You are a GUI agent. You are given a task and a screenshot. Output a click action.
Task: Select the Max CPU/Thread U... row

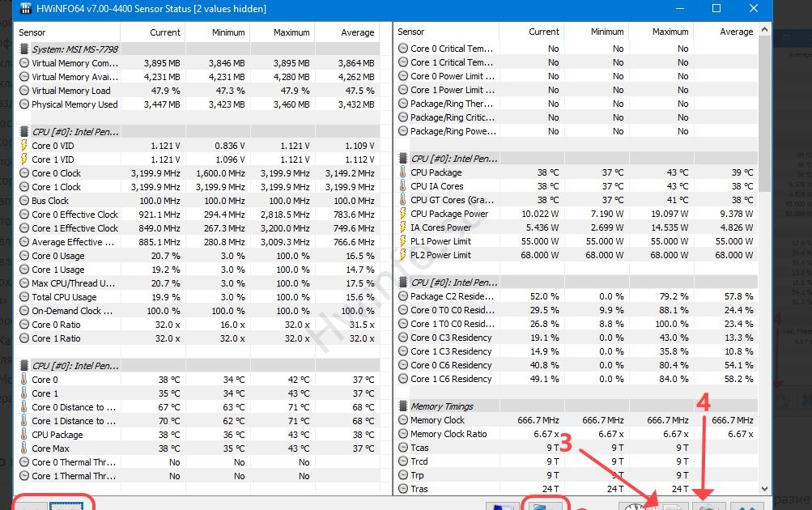click(x=199, y=283)
